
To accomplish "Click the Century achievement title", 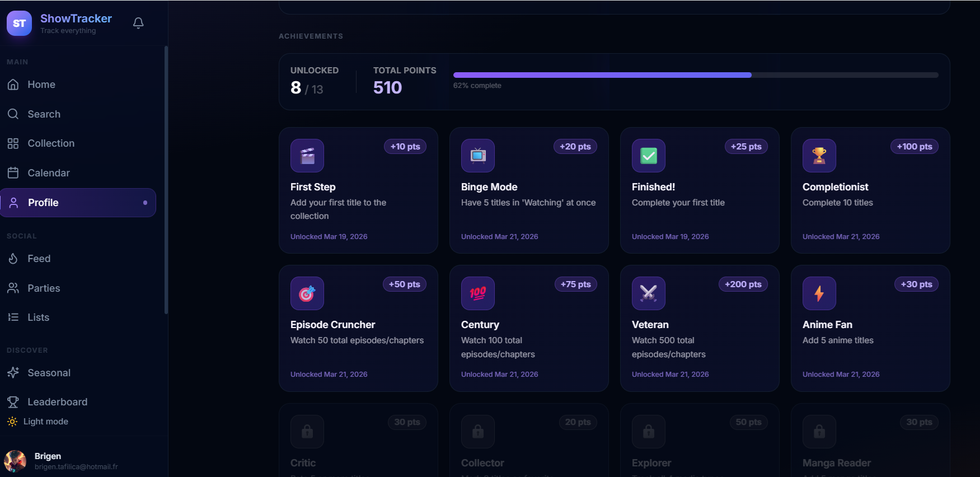I will click(x=480, y=325).
